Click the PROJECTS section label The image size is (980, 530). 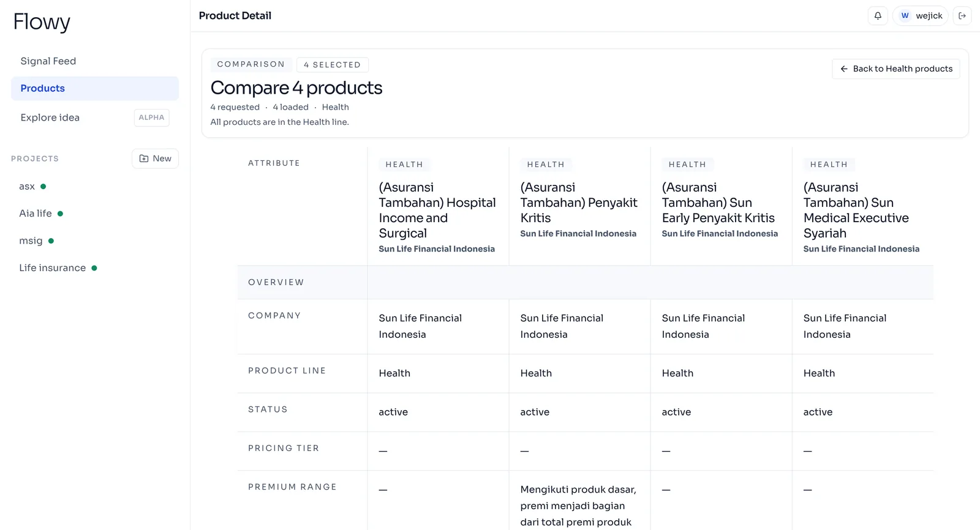(35, 159)
